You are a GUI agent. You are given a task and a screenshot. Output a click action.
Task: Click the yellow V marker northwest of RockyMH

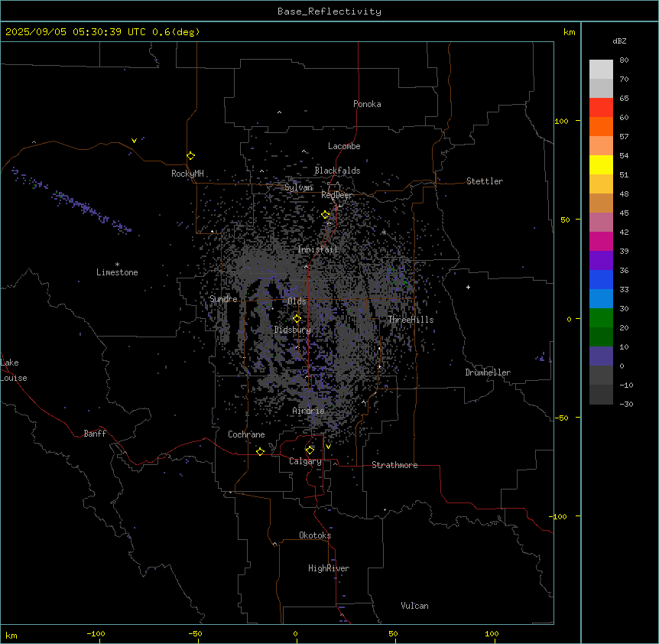pyautogui.click(x=134, y=141)
